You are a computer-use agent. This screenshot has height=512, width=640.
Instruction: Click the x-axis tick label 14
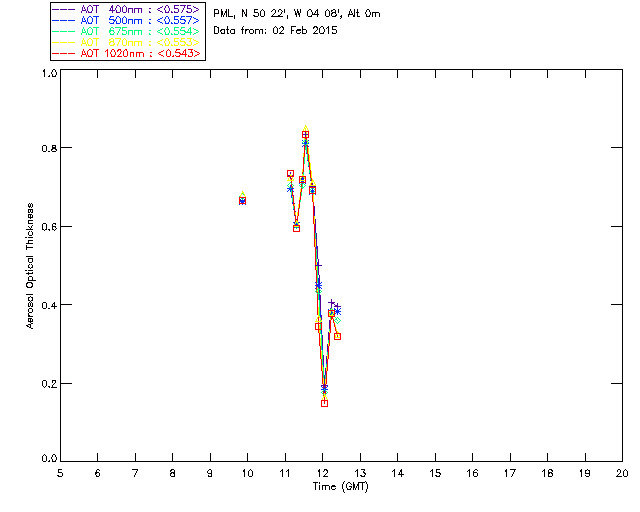(x=398, y=473)
